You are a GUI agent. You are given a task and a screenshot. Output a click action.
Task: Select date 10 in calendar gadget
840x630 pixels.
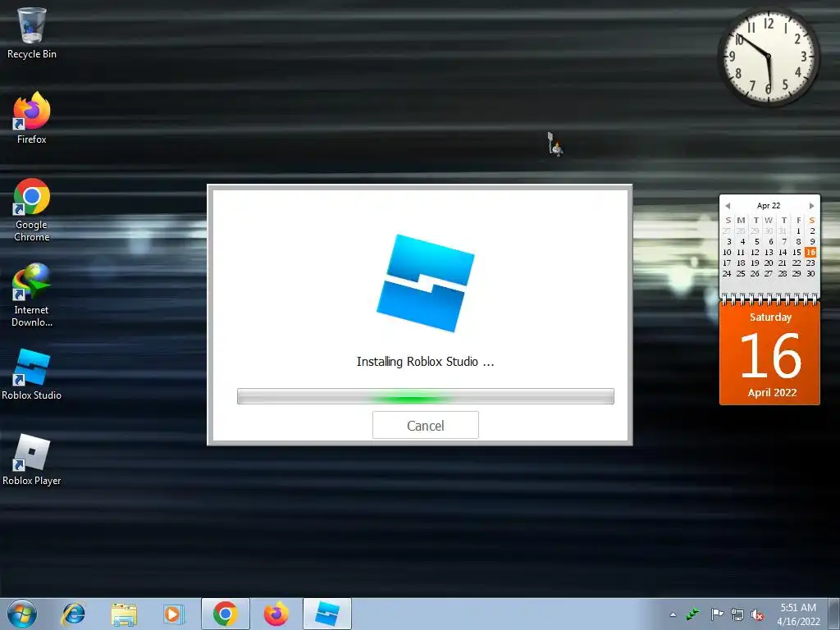click(727, 253)
